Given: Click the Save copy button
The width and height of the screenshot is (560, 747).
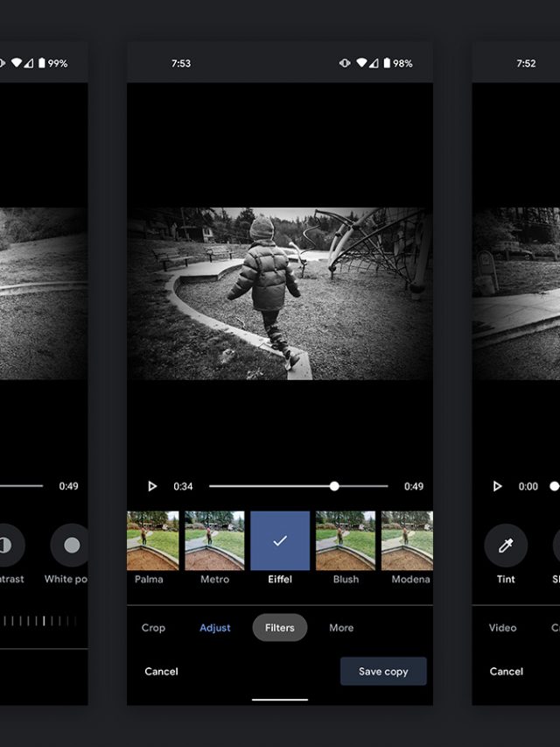Looking at the screenshot, I should pos(383,672).
